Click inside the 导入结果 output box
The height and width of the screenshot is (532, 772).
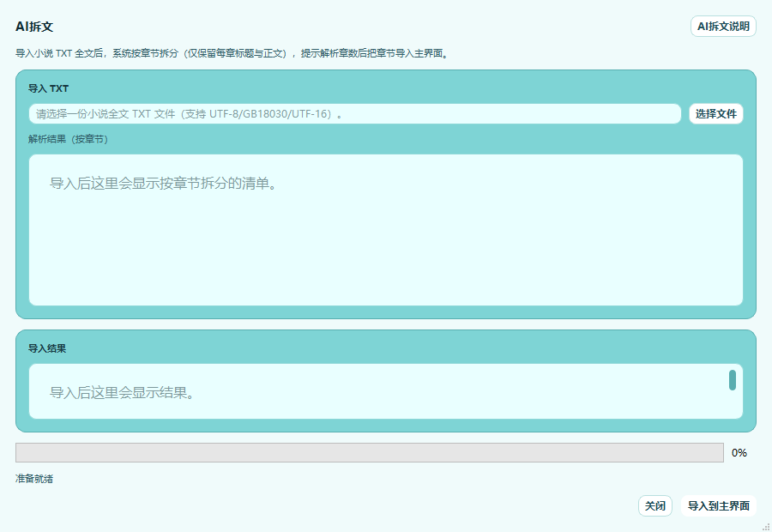coord(386,391)
